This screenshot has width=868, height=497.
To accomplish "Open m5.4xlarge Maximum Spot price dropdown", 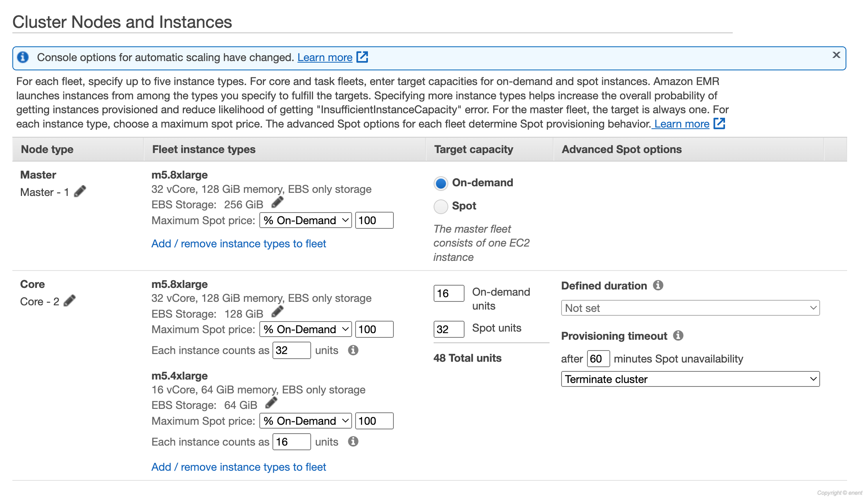I will 305,421.
